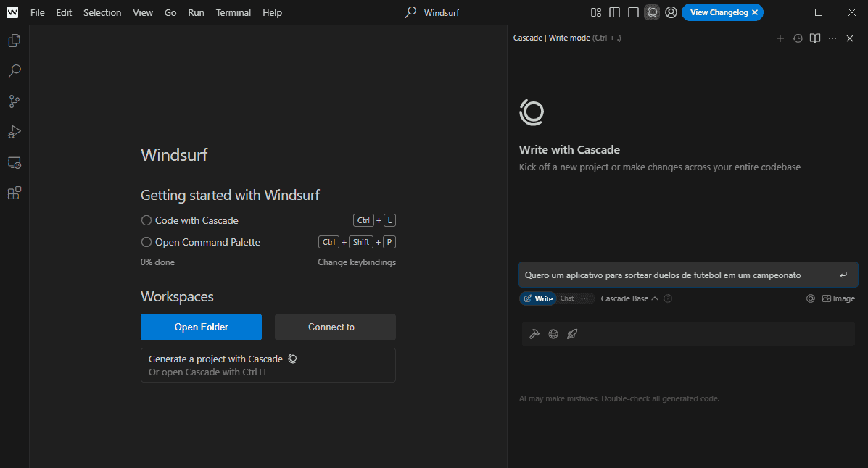Click the Windsurf search bar in title
The height and width of the screenshot is (468, 868).
(432, 12)
